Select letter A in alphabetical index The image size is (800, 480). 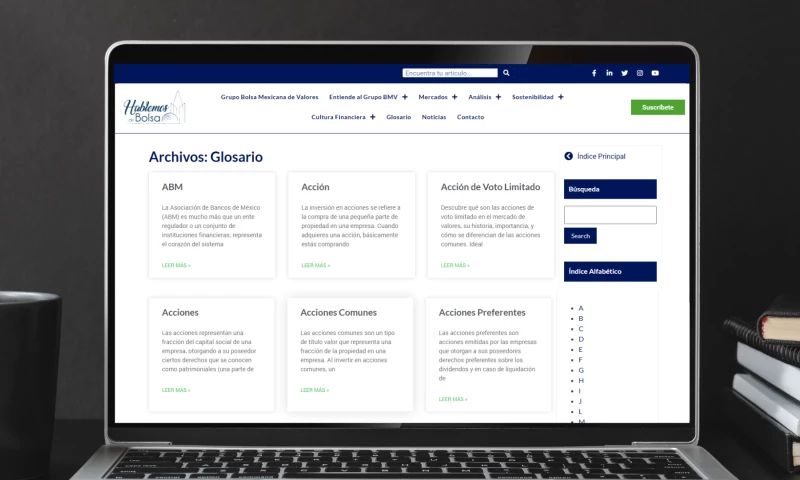coord(581,308)
